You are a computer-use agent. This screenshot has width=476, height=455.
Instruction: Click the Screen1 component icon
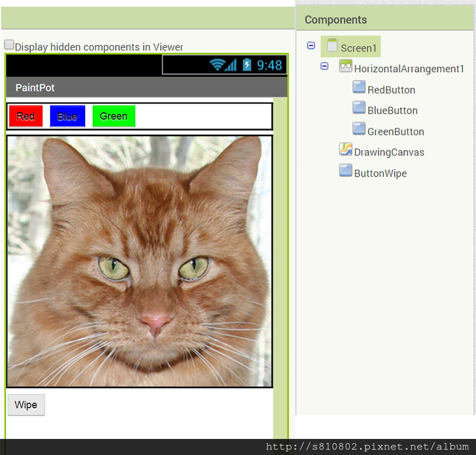point(333,45)
